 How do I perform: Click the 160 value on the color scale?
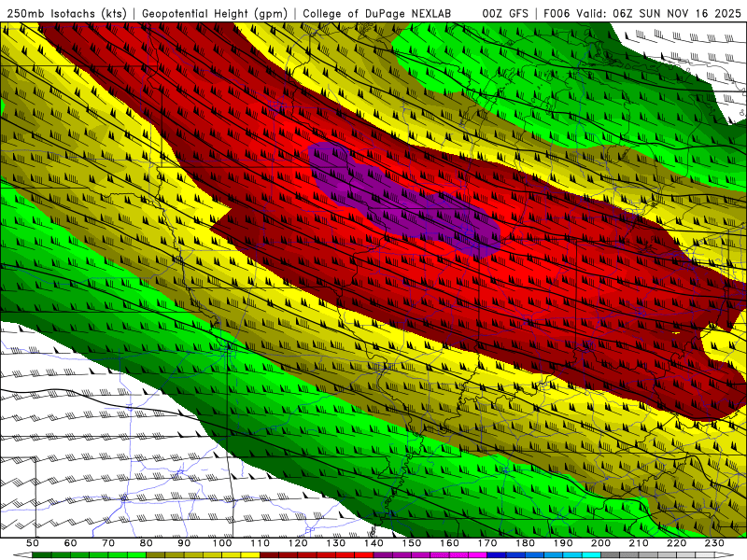pos(449,543)
